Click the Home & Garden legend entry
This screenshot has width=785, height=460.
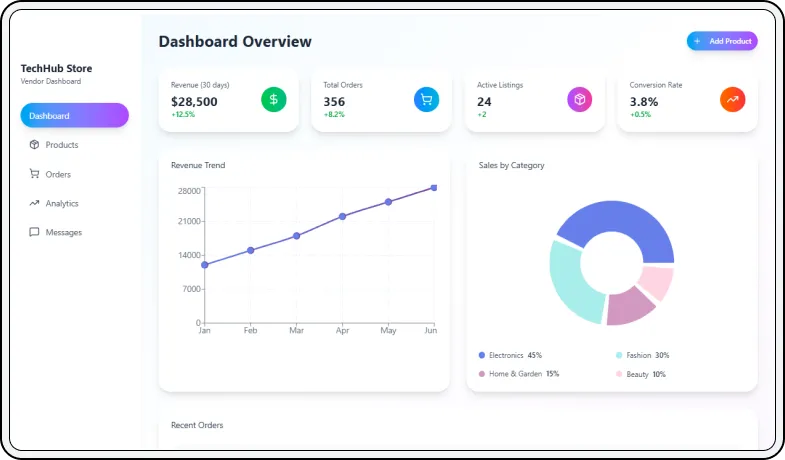pos(516,374)
